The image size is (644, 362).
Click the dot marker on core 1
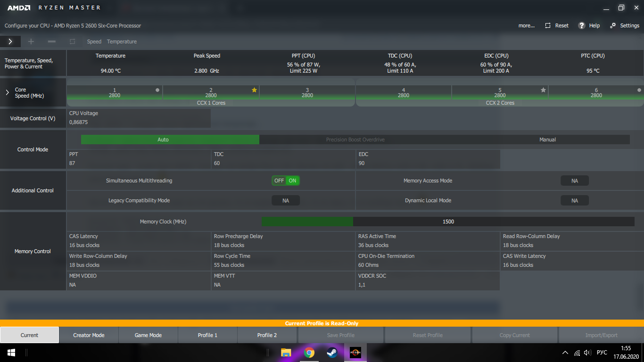point(157,90)
